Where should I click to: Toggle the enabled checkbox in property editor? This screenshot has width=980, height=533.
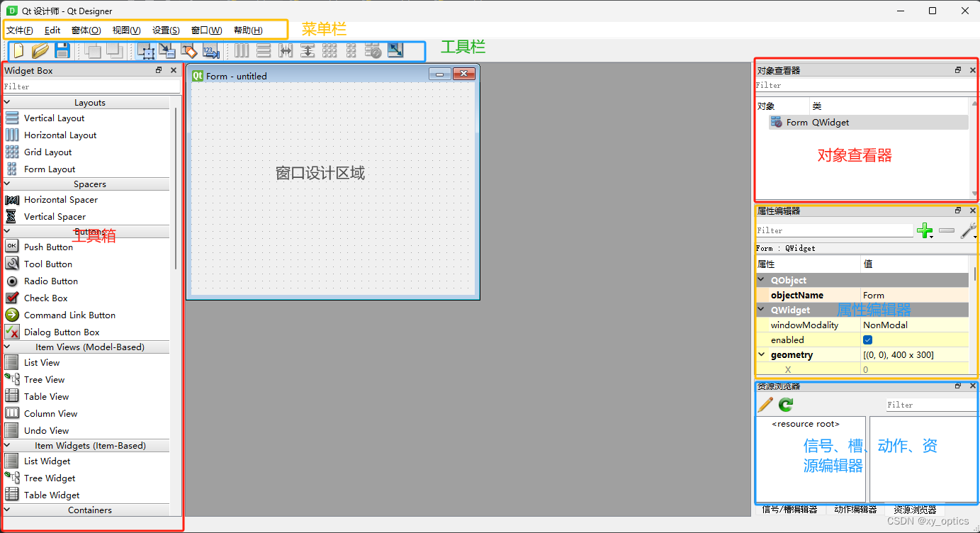867,340
